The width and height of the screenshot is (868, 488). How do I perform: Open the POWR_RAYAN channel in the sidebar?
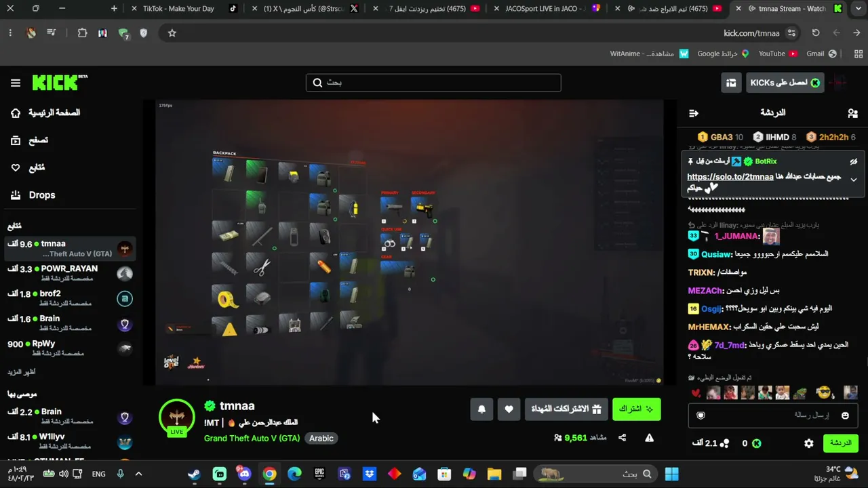70,273
